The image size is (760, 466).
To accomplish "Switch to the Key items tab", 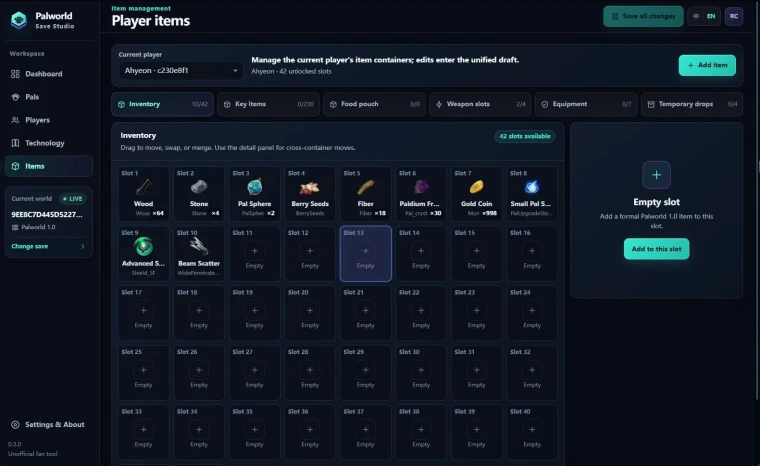I will 269,104.
